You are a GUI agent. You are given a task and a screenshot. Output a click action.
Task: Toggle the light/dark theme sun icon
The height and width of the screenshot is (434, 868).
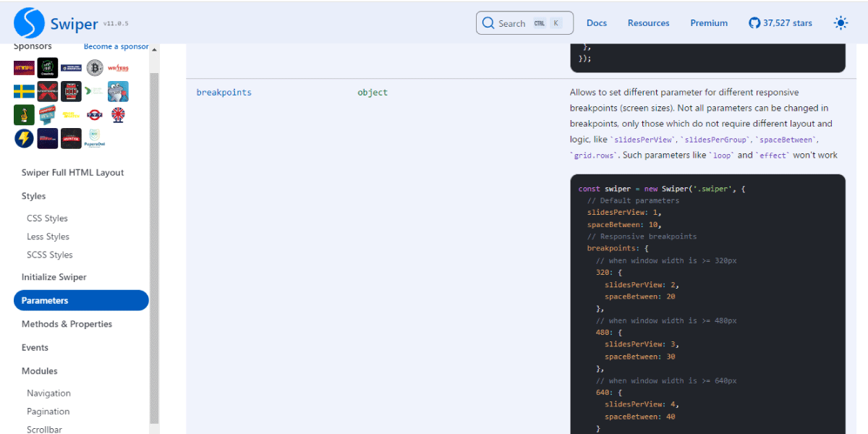tap(841, 23)
